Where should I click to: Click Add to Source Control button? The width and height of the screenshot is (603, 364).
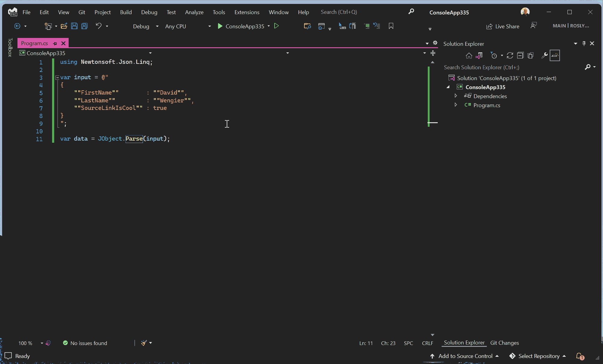[465, 356]
